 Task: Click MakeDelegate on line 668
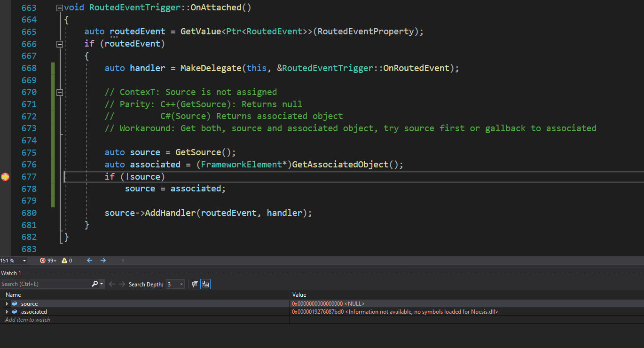click(211, 68)
